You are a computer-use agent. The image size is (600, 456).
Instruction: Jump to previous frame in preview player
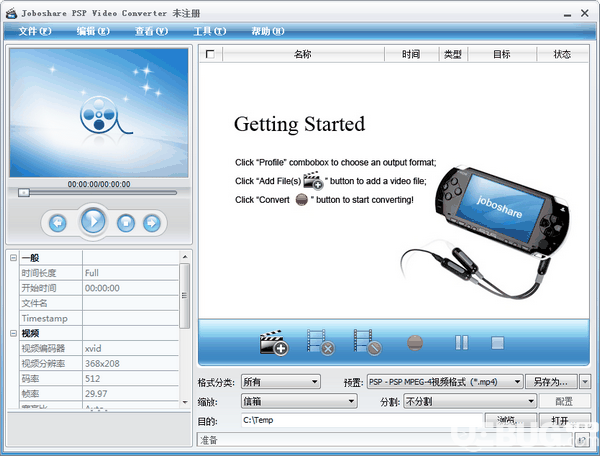tap(58, 223)
